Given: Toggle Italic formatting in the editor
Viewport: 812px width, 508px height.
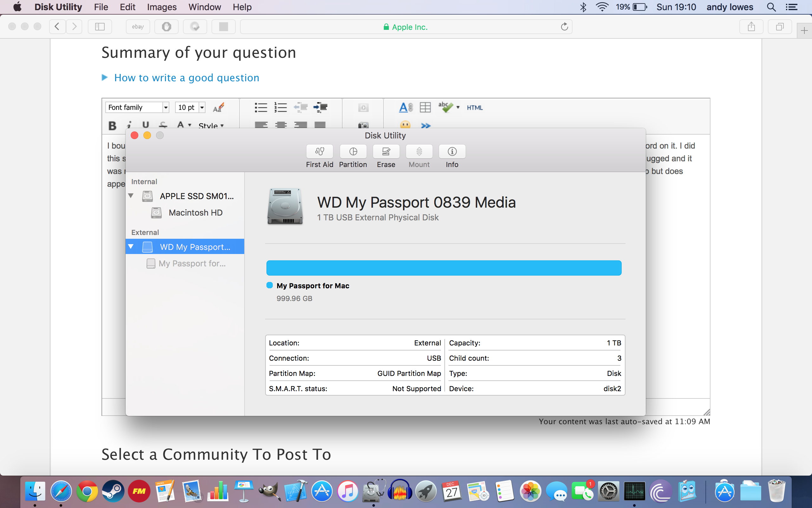Looking at the screenshot, I should (x=129, y=125).
